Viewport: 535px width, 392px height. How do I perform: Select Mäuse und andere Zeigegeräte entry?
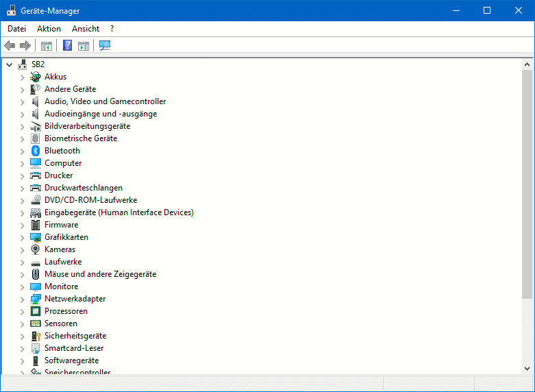tap(100, 274)
